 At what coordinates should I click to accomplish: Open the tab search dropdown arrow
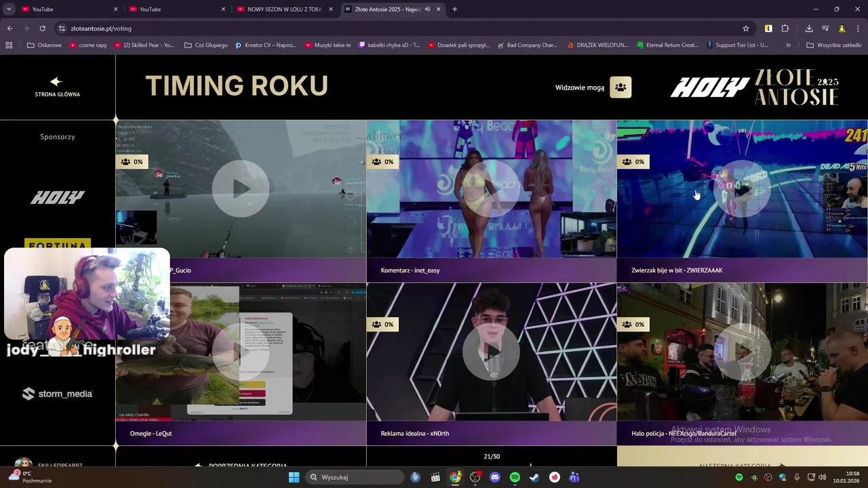[8, 9]
